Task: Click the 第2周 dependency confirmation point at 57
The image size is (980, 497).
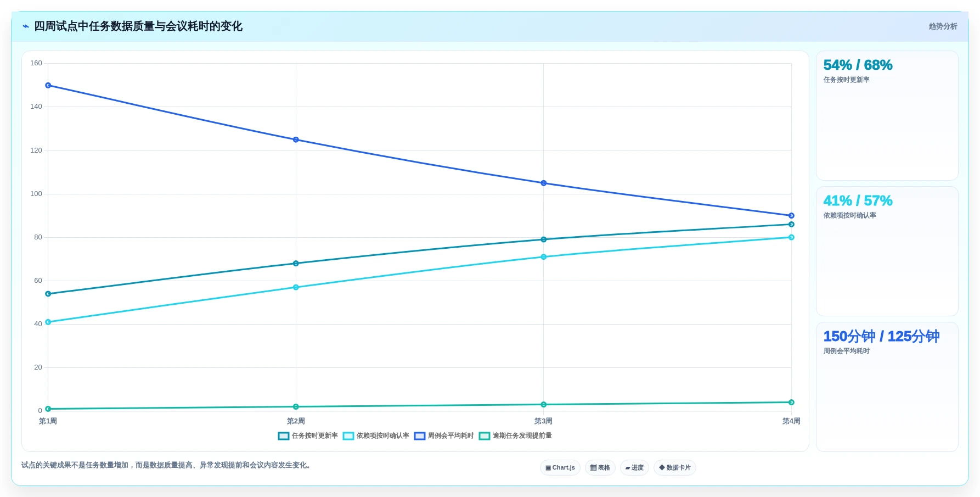Action: click(x=296, y=288)
